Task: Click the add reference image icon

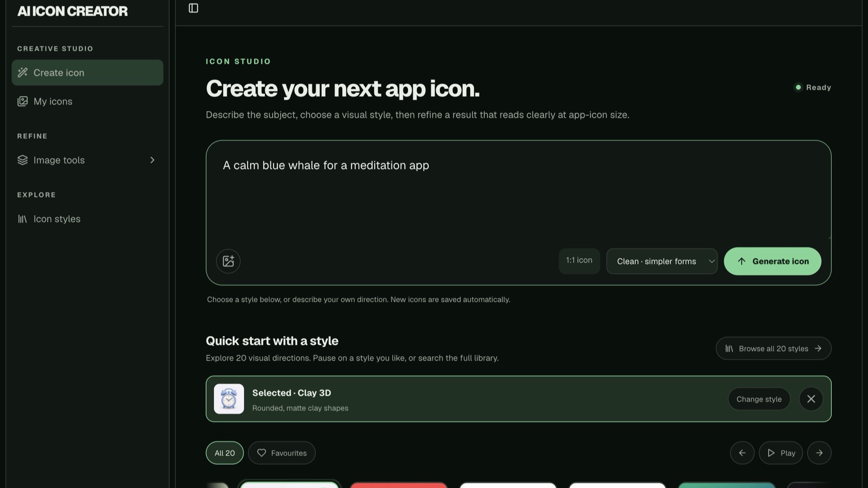Action: pyautogui.click(x=228, y=261)
